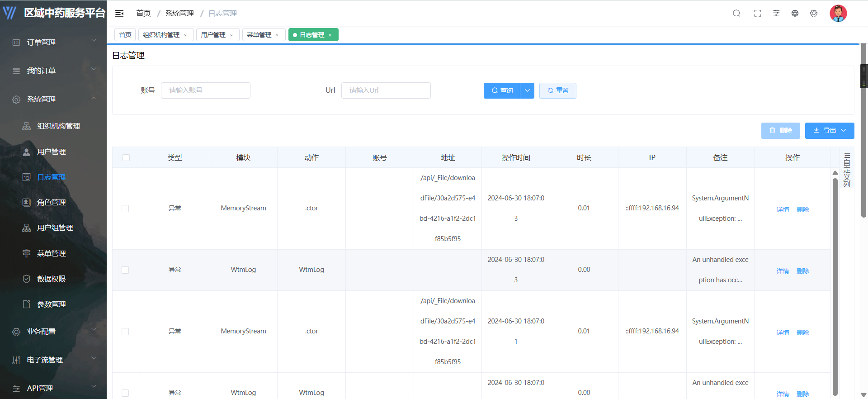868x399 pixels.
Task: Expand the 我的订单 menu group
Action: (x=94, y=69)
